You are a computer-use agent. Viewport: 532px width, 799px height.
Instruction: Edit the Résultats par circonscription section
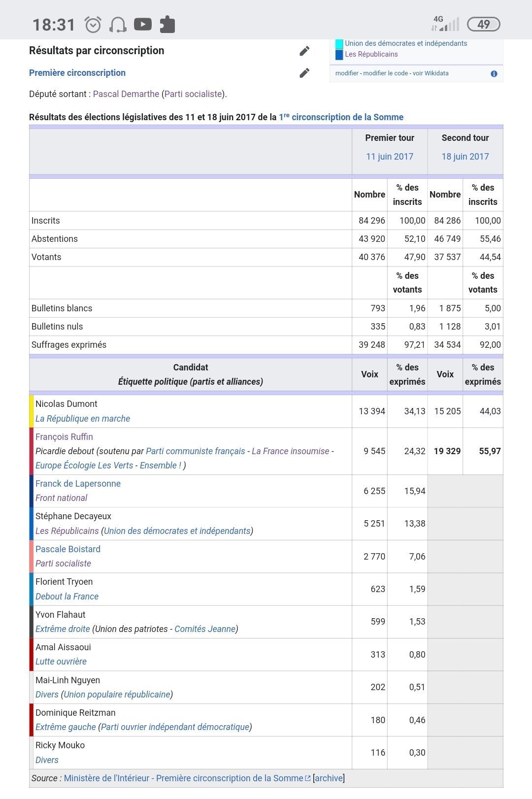304,51
